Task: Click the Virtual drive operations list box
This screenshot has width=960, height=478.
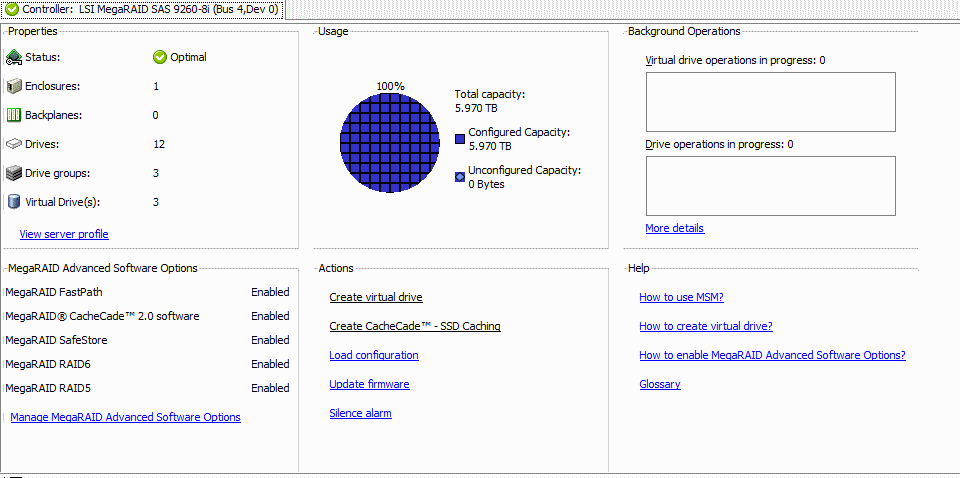Action: (x=771, y=102)
